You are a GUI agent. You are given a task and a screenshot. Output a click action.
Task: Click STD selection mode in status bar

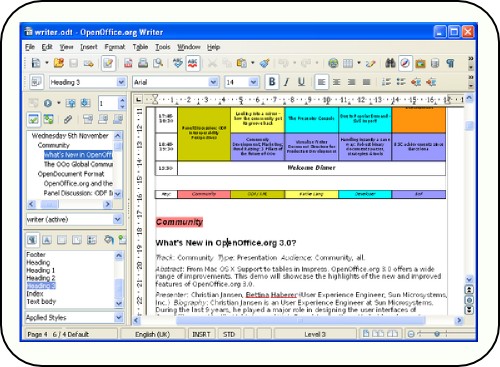click(229, 334)
